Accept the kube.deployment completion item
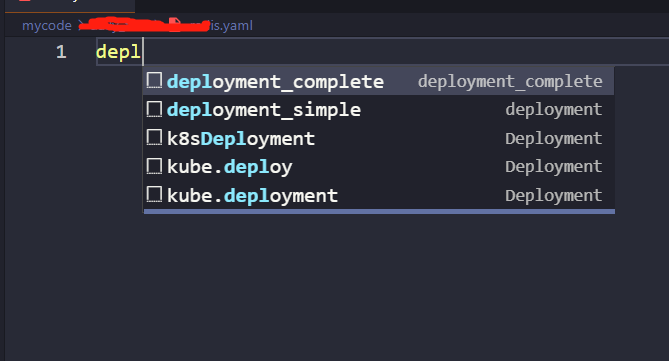The height and width of the screenshot is (361, 669). pos(378,195)
